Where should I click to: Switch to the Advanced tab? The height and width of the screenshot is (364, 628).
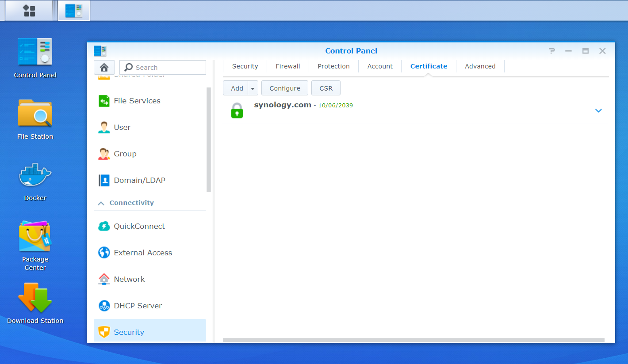point(480,66)
